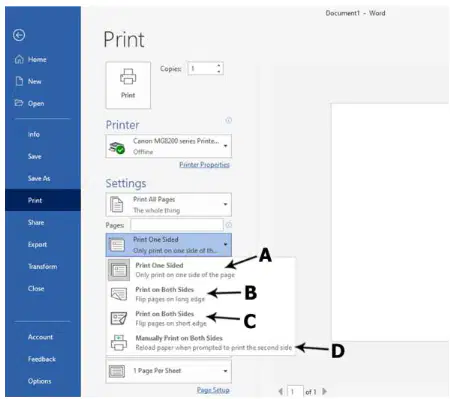Open the 1 Page Per Sheet dropdown

pos(169,371)
